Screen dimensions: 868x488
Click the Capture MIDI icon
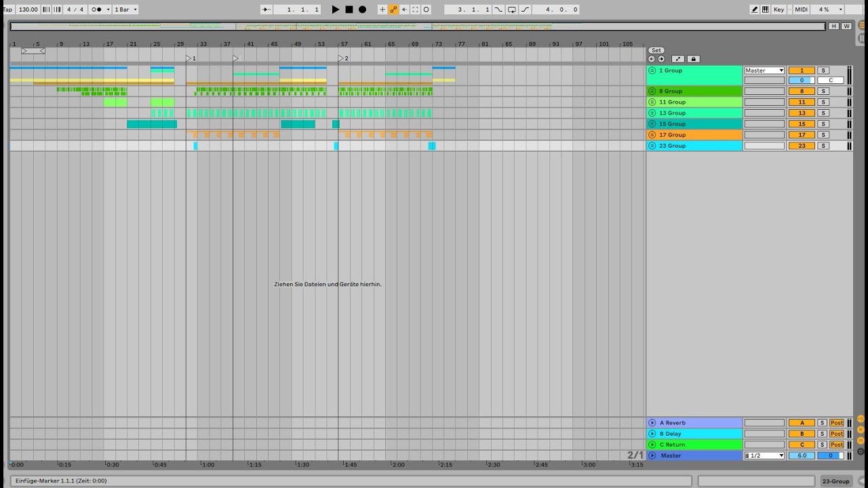click(416, 9)
